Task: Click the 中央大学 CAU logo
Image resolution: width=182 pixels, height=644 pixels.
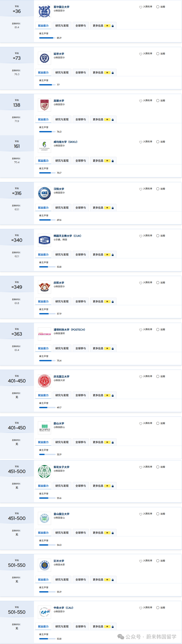Action: point(44,612)
